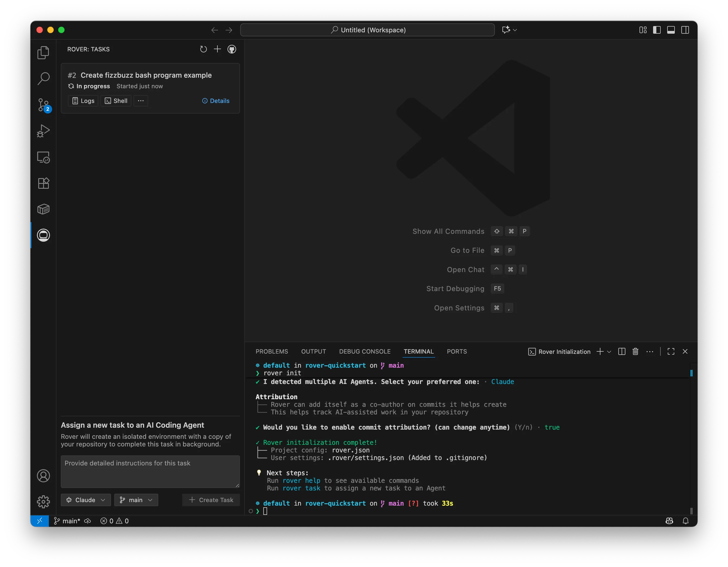Refresh the Rover tasks list
This screenshot has height=567, width=728.
tap(203, 49)
